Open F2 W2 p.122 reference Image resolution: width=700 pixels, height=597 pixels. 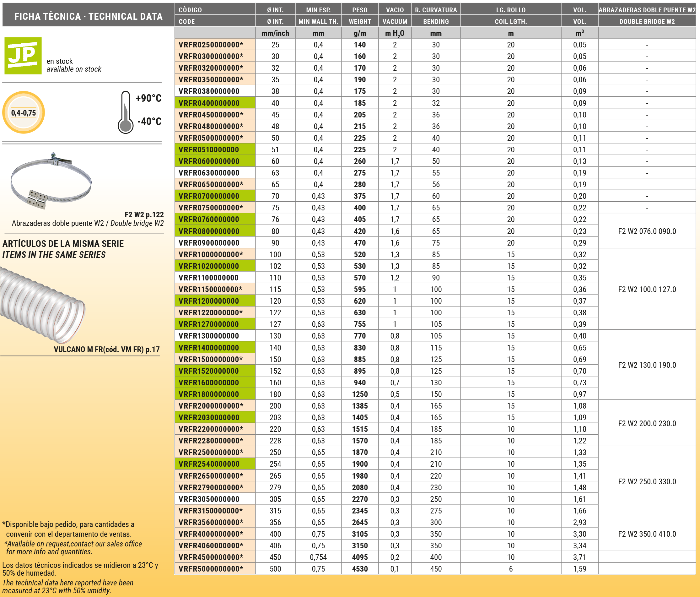pos(144,215)
